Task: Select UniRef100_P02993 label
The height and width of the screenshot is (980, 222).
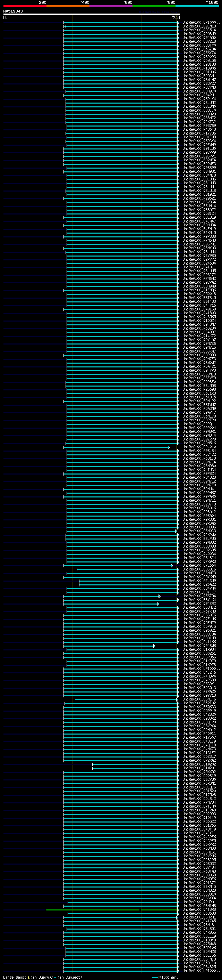Action: pos(199,814)
